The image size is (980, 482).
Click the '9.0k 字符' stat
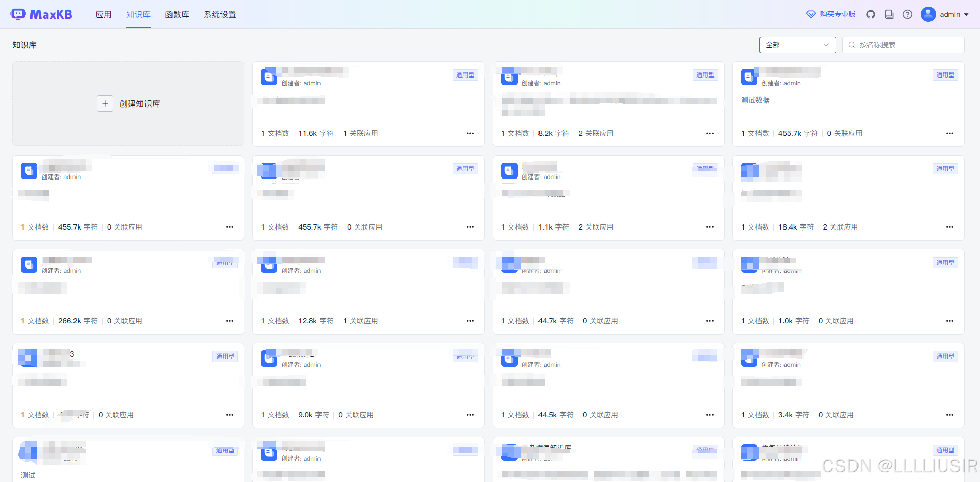coord(314,415)
